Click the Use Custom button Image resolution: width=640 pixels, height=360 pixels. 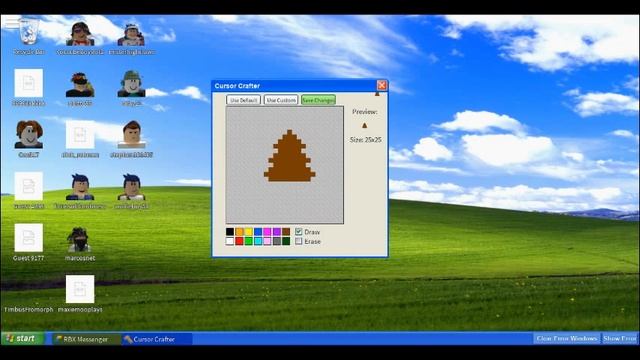281,100
